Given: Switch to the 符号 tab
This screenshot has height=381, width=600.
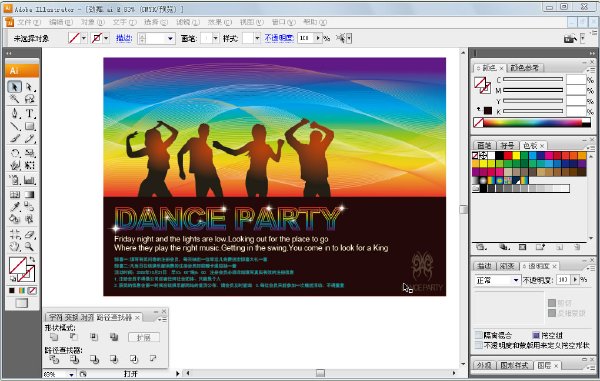Looking at the screenshot, I should click(x=507, y=145).
